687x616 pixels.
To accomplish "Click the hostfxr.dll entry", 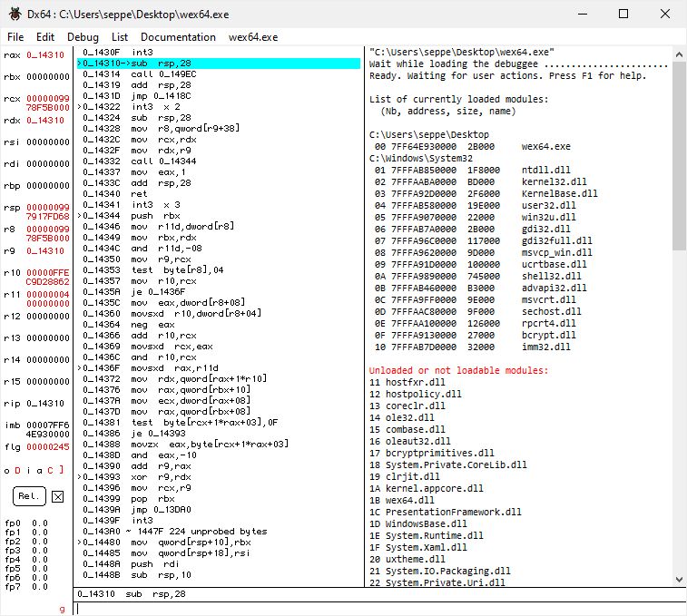I will pos(407,383).
